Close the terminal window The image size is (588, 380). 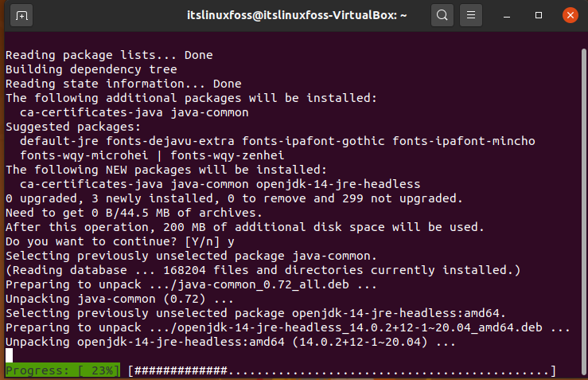pos(570,15)
